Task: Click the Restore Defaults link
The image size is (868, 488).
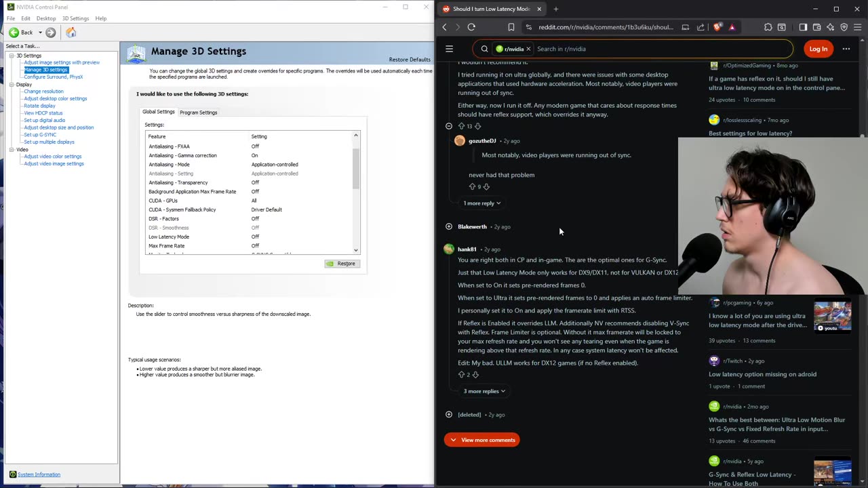Action: pos(410,60)
